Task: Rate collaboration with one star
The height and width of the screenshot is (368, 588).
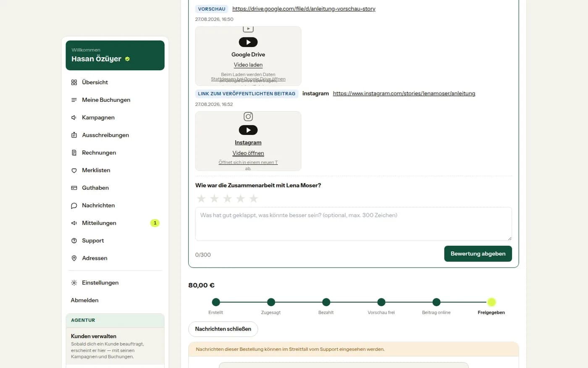Action: [x=201, y=198]
